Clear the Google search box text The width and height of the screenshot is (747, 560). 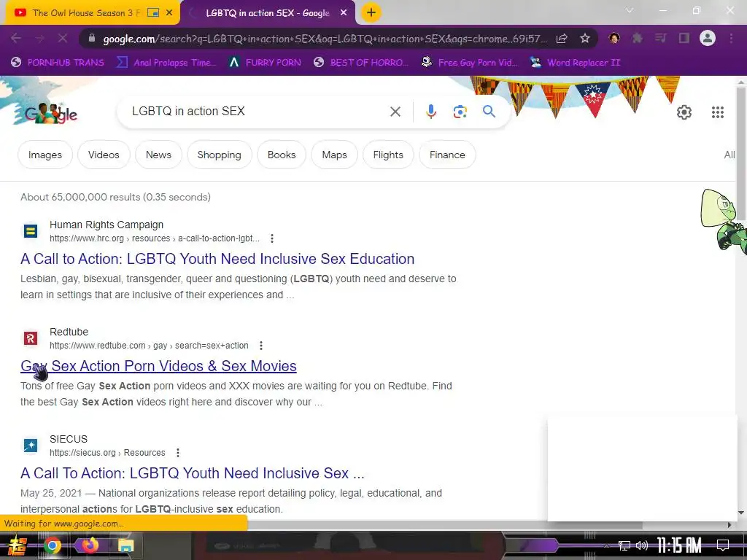[x=395, y=112]
